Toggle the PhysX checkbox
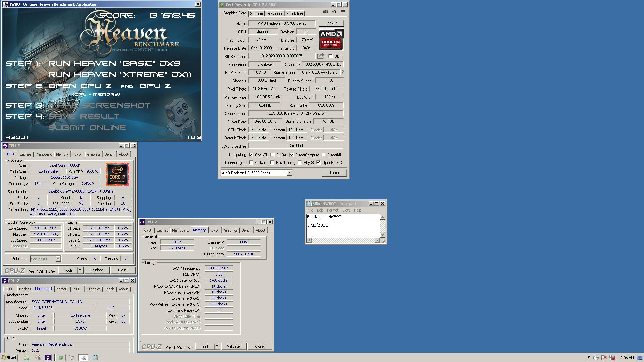This screenshot has height=362, width=644. (x=300, y=163)
